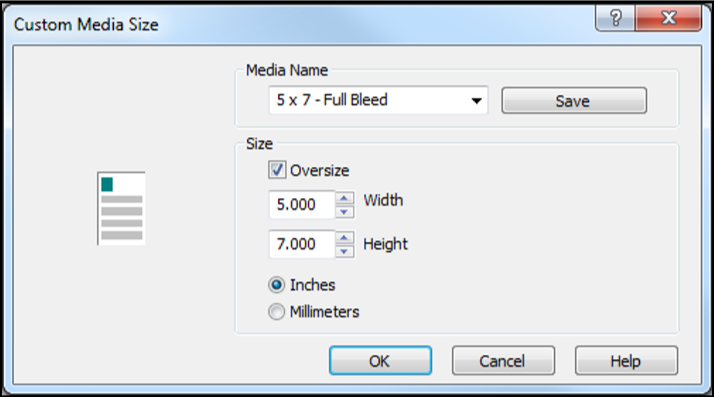Select the Inches radio button
714x397 pixels.
coord(276,285)
